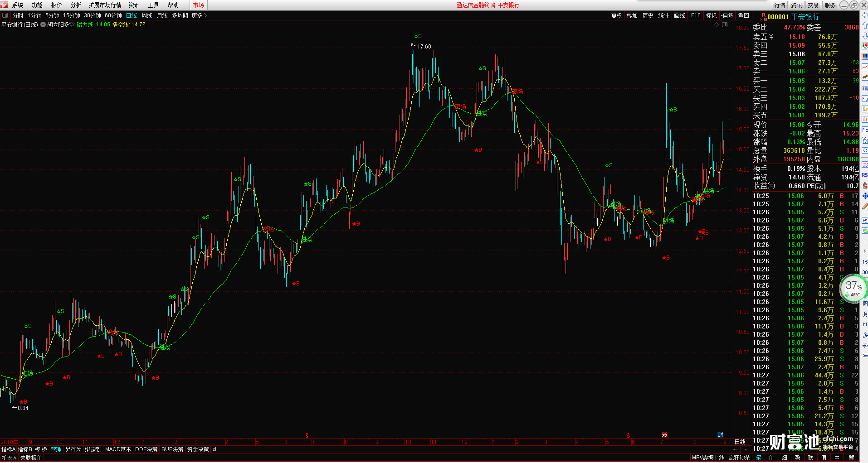Switch to 30分钟 period
This screenshot has height=463, width=868.
(x=93, y=15)
